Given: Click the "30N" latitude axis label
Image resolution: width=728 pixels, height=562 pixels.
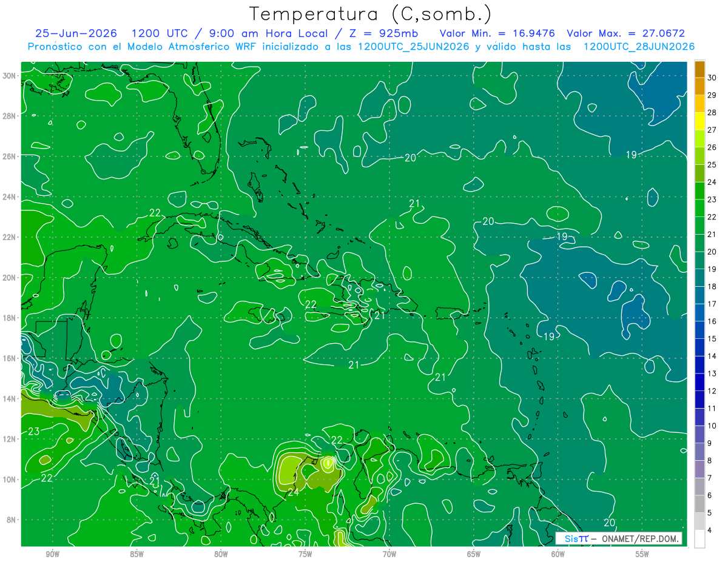Looking at the screenshot, I should (x=10, y=76).
